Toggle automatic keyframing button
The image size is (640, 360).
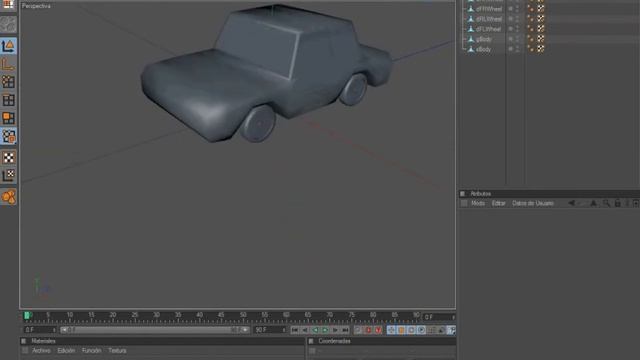click(379, 330)
